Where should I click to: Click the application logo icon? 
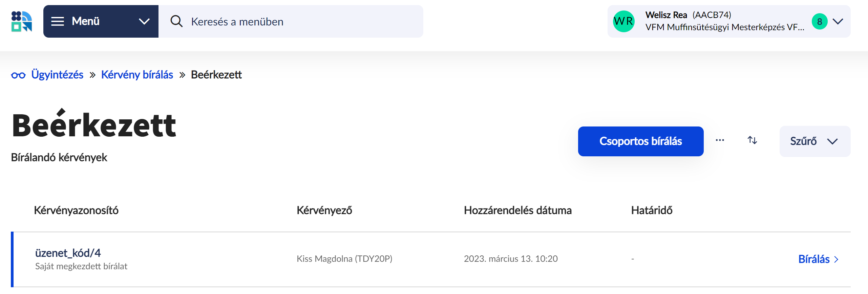(x=21, y=21)
